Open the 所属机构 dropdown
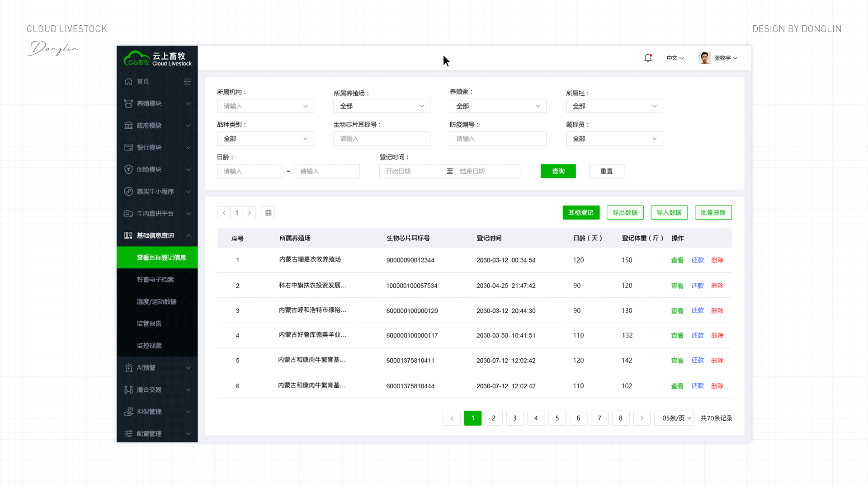 pos(265,106)
